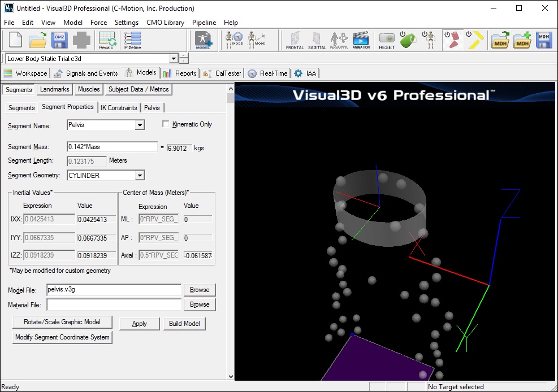Open Animation clapperboard icon
Screen dimensions: 558x392
(x=361, y=40)
